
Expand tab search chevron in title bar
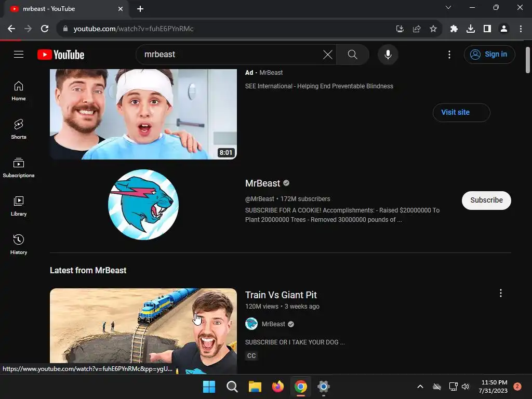tap(448, 7)
